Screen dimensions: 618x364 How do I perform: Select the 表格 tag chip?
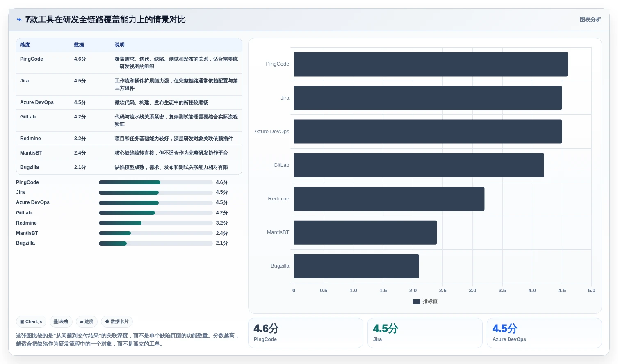(x=61, y=322)
